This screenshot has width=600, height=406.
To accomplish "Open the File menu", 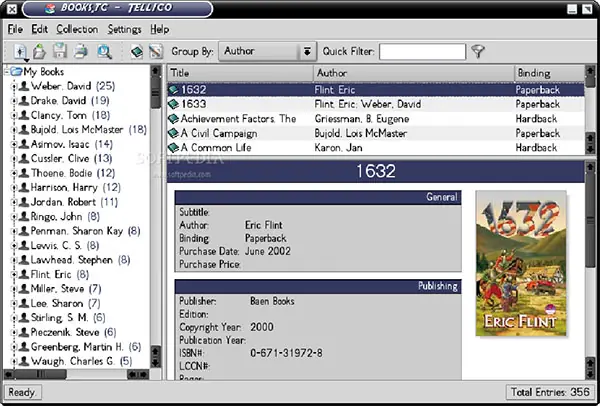I will tap(15, 29).
